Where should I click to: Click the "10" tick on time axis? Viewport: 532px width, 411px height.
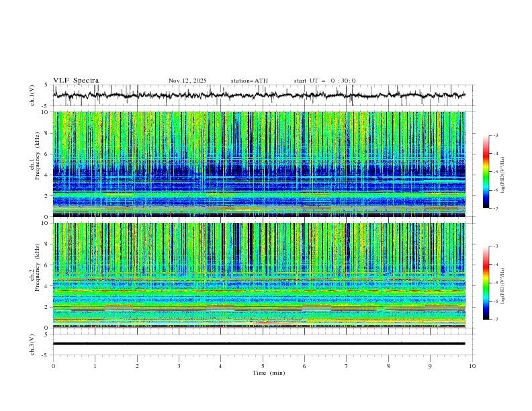click(472, 366)
